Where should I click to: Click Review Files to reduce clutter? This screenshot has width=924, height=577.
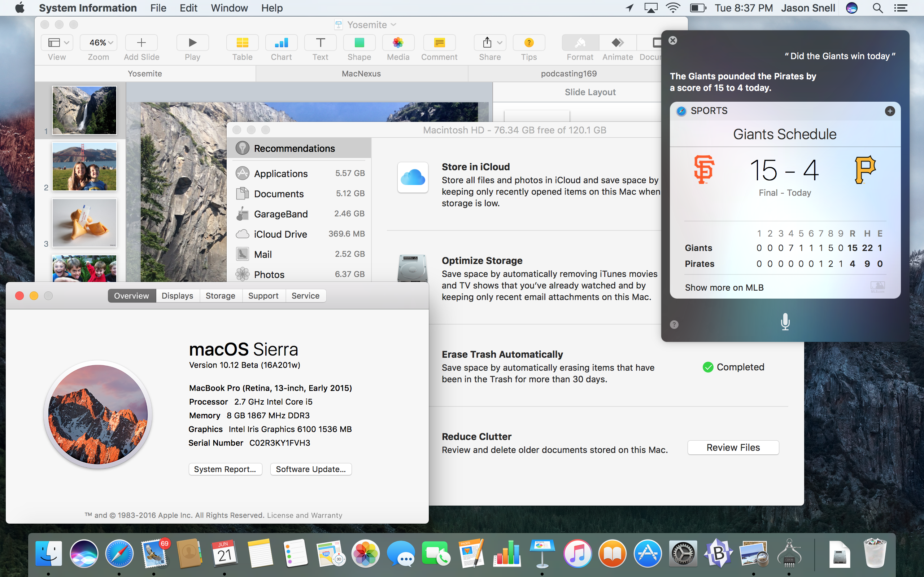pos(732,448)
